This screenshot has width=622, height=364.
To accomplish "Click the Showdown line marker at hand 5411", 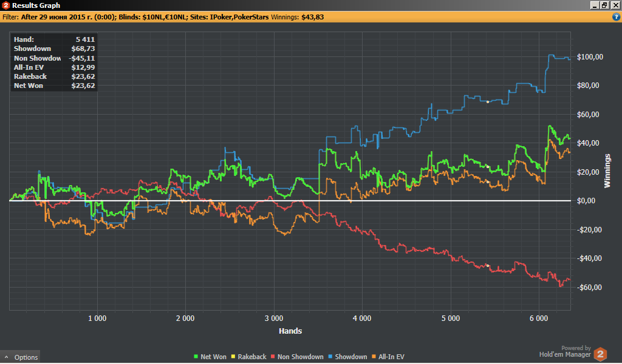I will point(488,102).
